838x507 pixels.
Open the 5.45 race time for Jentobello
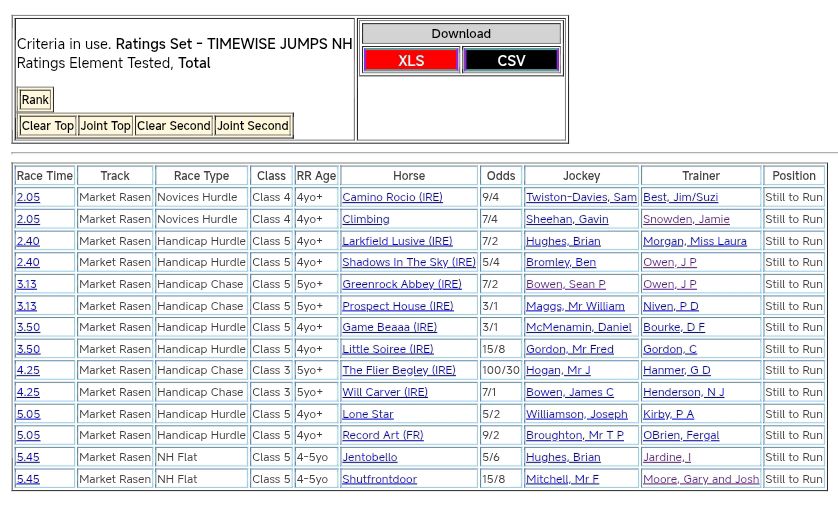[x=28, y=458]
